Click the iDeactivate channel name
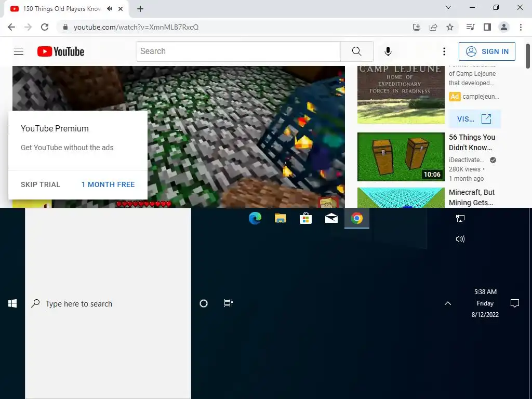 click(466, 160)
